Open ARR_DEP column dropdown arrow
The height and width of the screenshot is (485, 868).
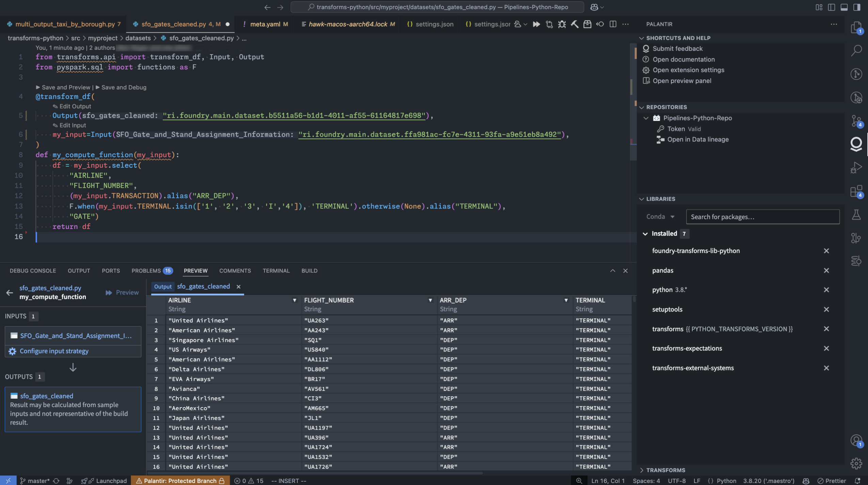point(566,300)
